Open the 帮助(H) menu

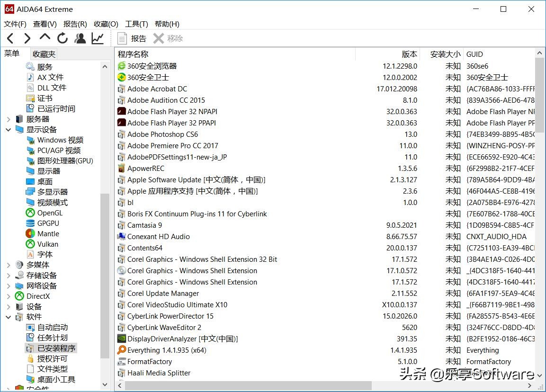click(x=167, y=24)
